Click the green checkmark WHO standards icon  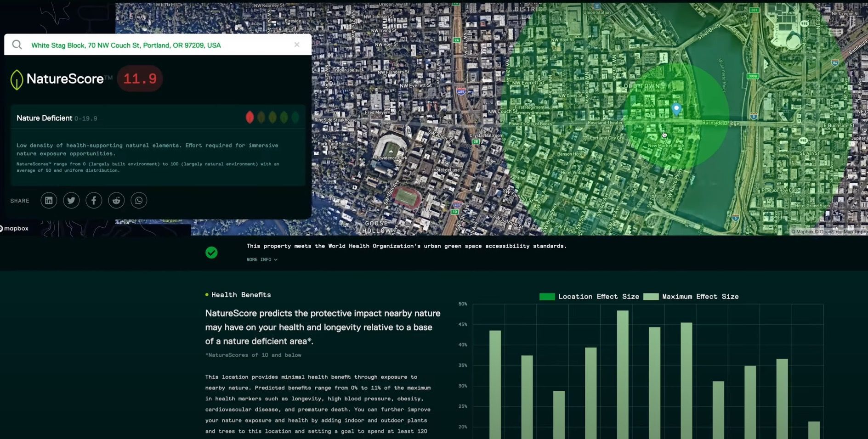tap(211, 252)
